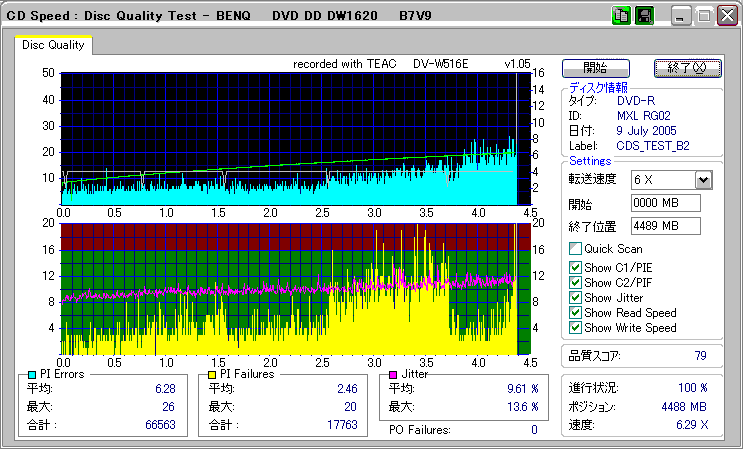Click the 0000 MB start position field
The image size is (743, 449).
pyautogui.click(x=666, y=203)
